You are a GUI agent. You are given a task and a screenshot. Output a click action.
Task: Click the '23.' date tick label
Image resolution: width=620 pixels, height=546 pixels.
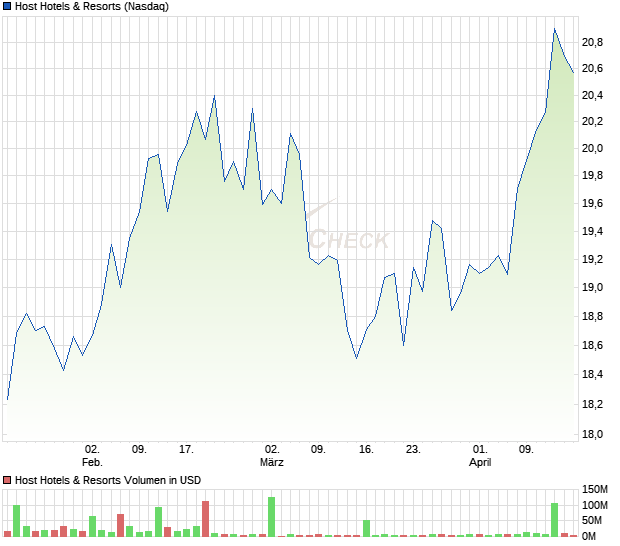(x=413, y=450)
